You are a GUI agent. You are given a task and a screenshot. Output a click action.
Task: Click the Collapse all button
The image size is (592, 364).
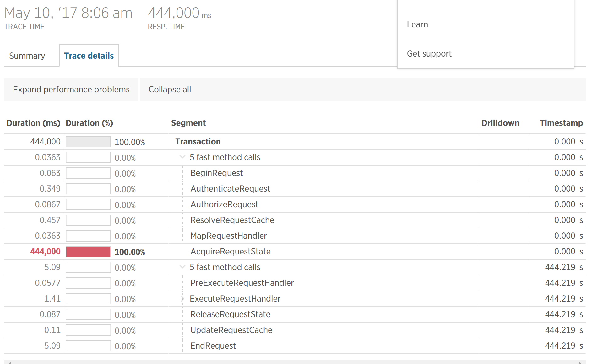coord(170,90)
